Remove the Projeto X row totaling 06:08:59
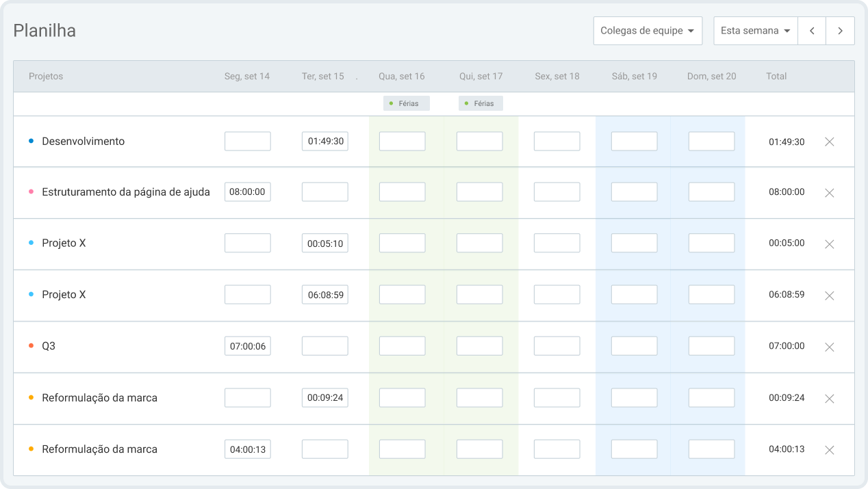The image size is (868, 489). (x=829, y=295)
